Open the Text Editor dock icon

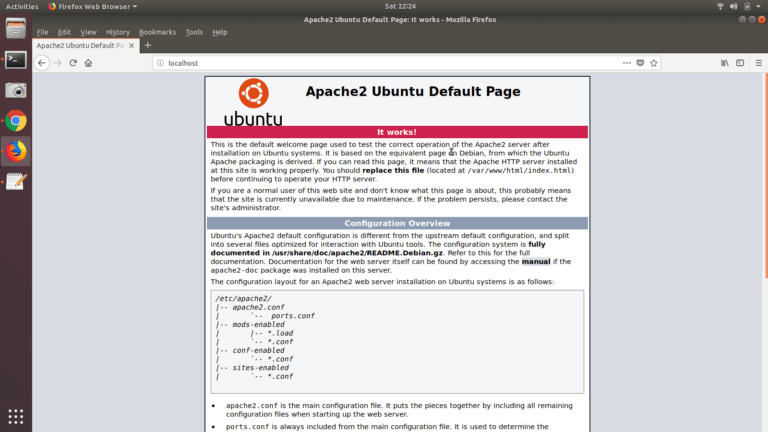pyautogui.click(x=16, y=182)
